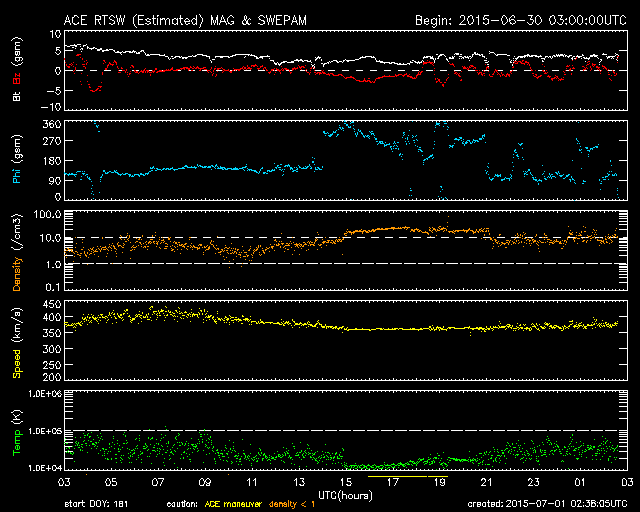This screenshot has width=640, height=512.
Task: Click the short yellow ACE maneuver bar at hour 19
Action: [x=438, y=476]
